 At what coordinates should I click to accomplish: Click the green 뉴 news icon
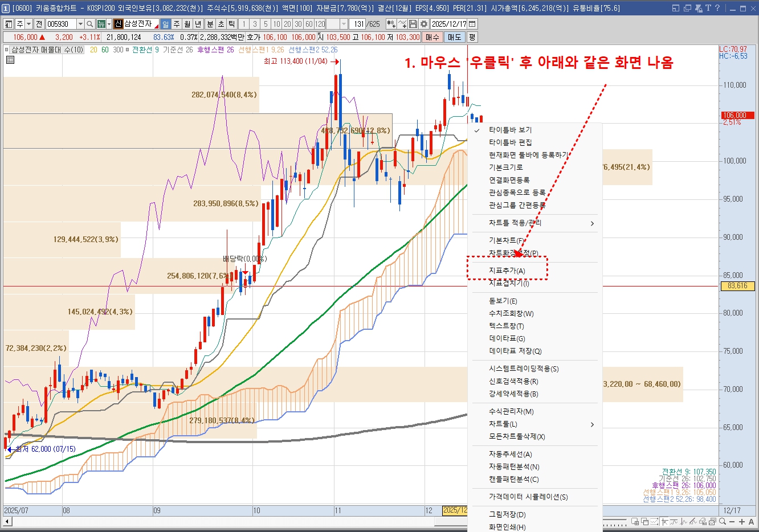[101, 24]
